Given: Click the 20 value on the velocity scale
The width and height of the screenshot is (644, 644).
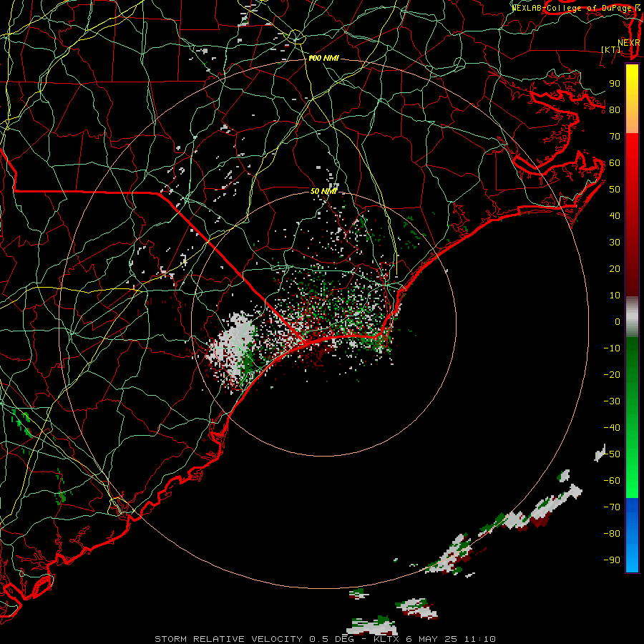Looking at the screenshot, I should tap(615, 269).
